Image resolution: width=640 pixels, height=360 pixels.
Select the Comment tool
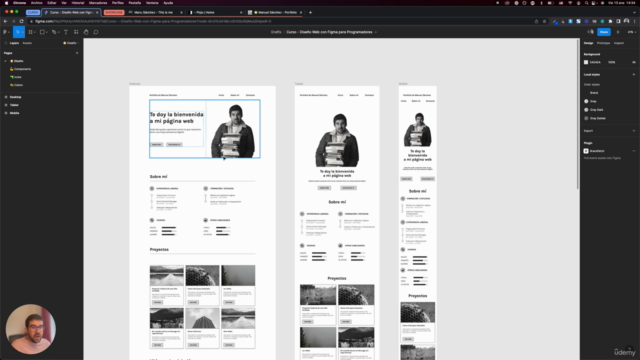point(96,32)
